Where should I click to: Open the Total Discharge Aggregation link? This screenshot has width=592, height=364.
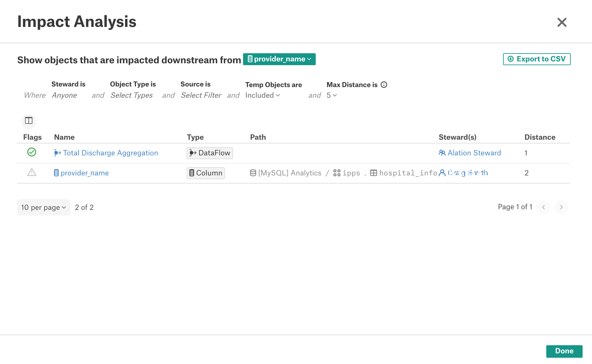pos(111,153)
